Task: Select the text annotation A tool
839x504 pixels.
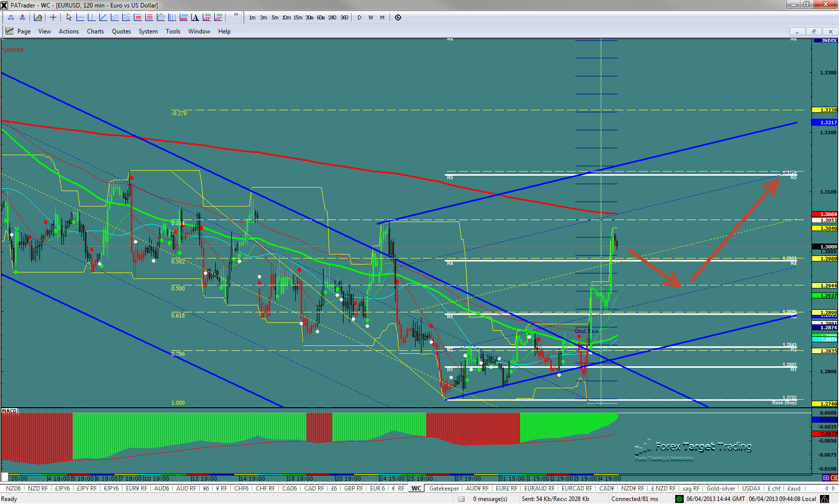Action: tap(195, 17)
